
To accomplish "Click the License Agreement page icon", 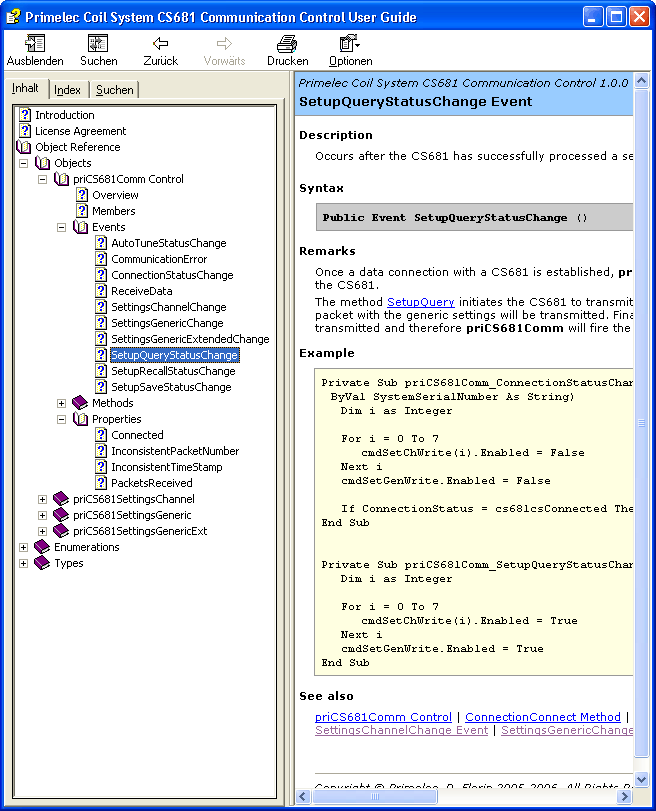I will coord(25,130).
